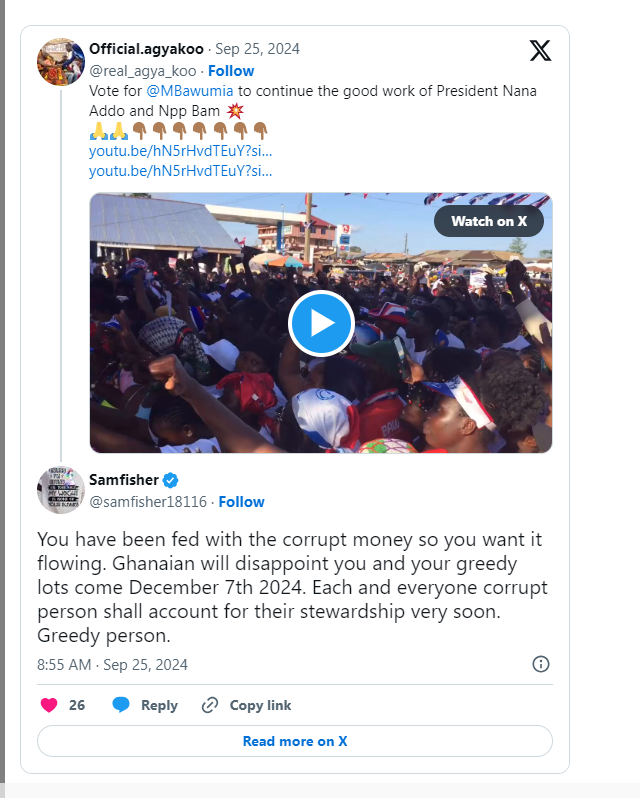The image size is (640, 798).
Task: Follow @real_agya_koo account
Action: point(231,71)
